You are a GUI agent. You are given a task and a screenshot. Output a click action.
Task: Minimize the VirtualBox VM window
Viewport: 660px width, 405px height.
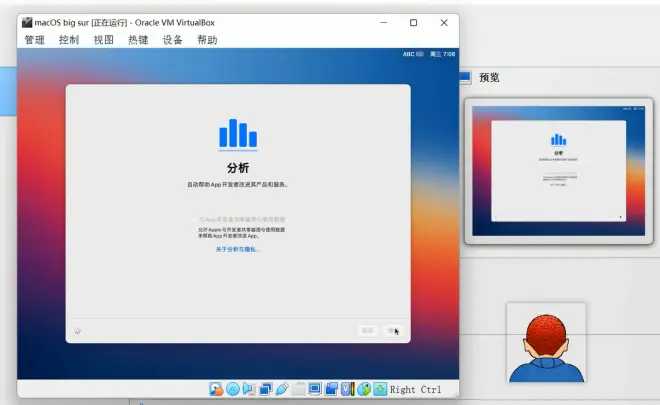click(383, 23)
